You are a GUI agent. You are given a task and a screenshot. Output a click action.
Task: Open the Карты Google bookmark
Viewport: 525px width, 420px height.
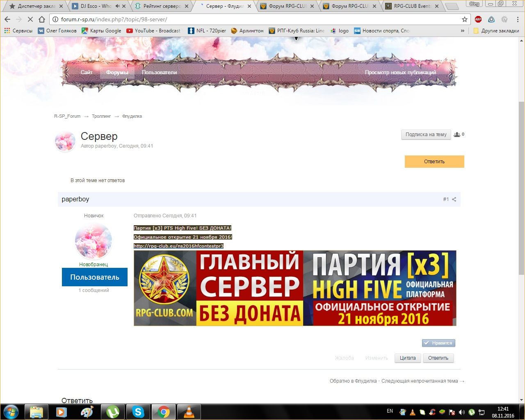click(101, 31)
